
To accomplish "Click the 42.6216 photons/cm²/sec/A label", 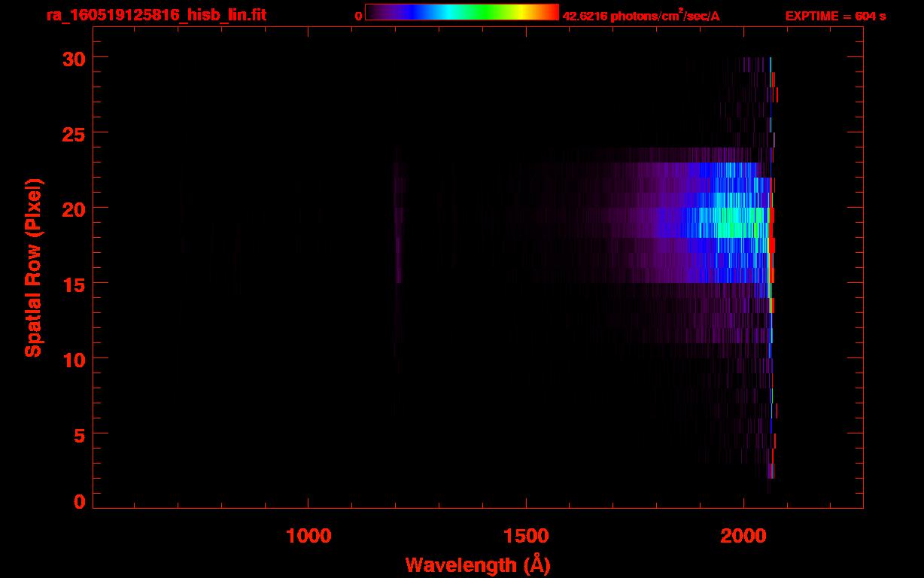I will click(641, 16).
